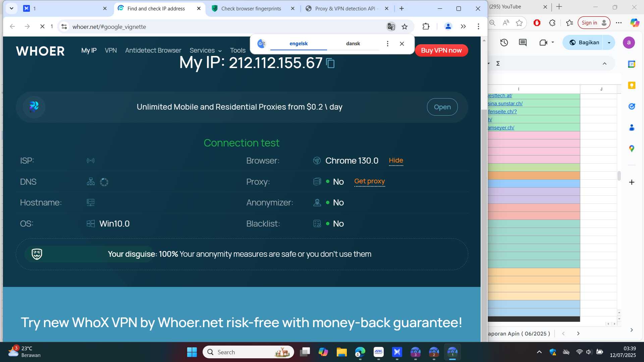Expand the Sheets side panel chevron
Image resolution: width=644 pixels, height=362 pixels.
[x=632, y=330]
